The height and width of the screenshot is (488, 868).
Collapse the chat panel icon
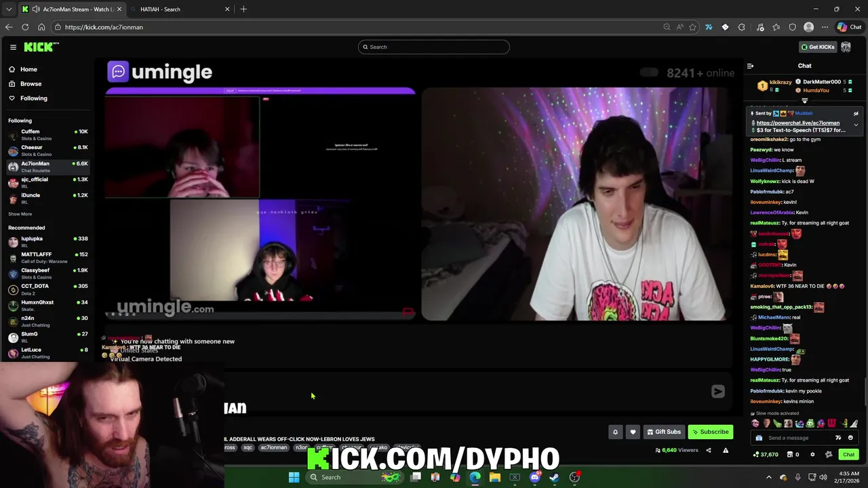[750, 66]
